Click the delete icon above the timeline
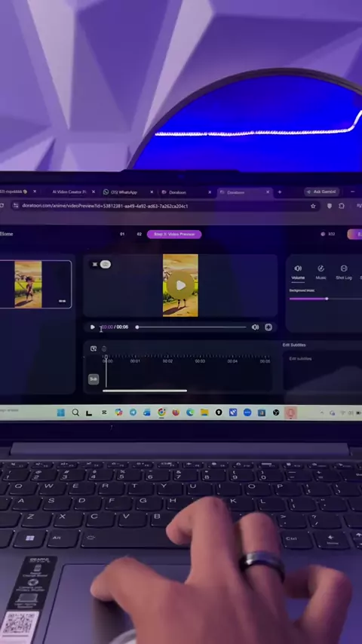 (104, 348)
